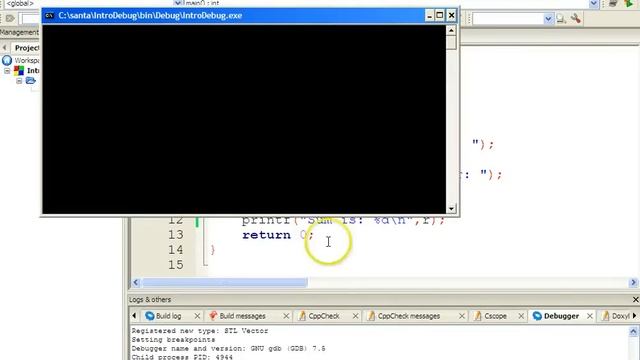Close the CppCheck tab
This screenshot has height=360, width=640.
(x=356, y=316)
